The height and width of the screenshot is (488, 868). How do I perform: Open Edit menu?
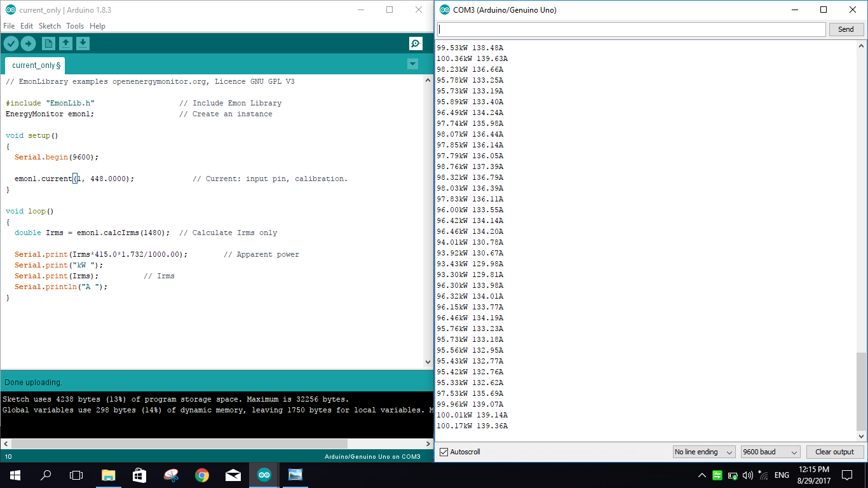pyautogui.click(x=27, y=26)
